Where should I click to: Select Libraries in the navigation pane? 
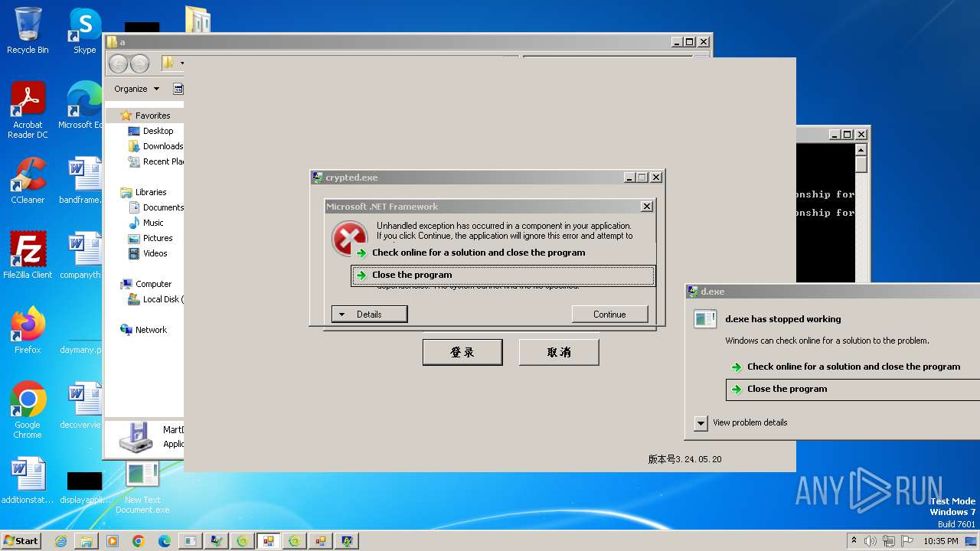click(x=151, y=192)
